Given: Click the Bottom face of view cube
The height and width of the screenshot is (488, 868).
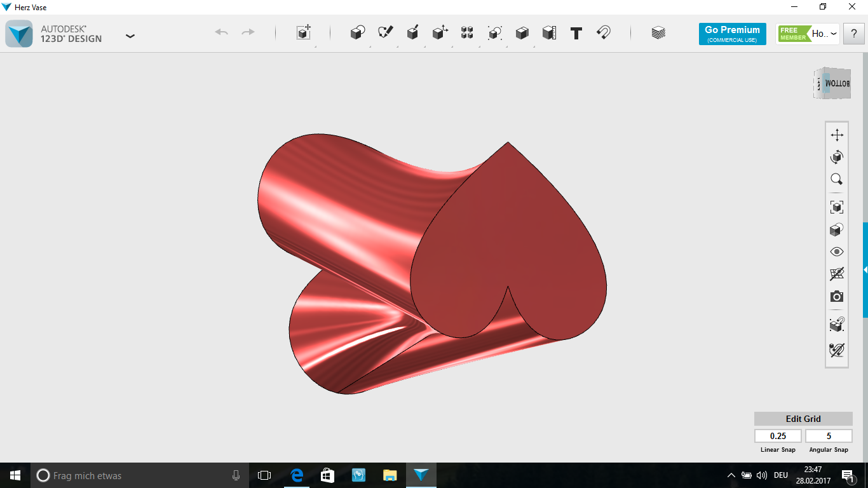Looking at the screenshot, I should click(x=837, y=84).
